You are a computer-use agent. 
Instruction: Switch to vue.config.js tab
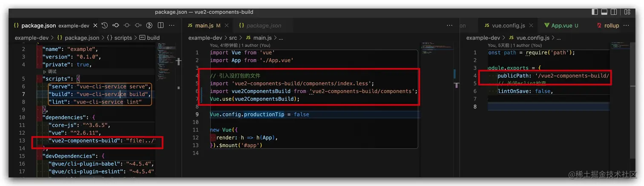(x=508, y=26)
